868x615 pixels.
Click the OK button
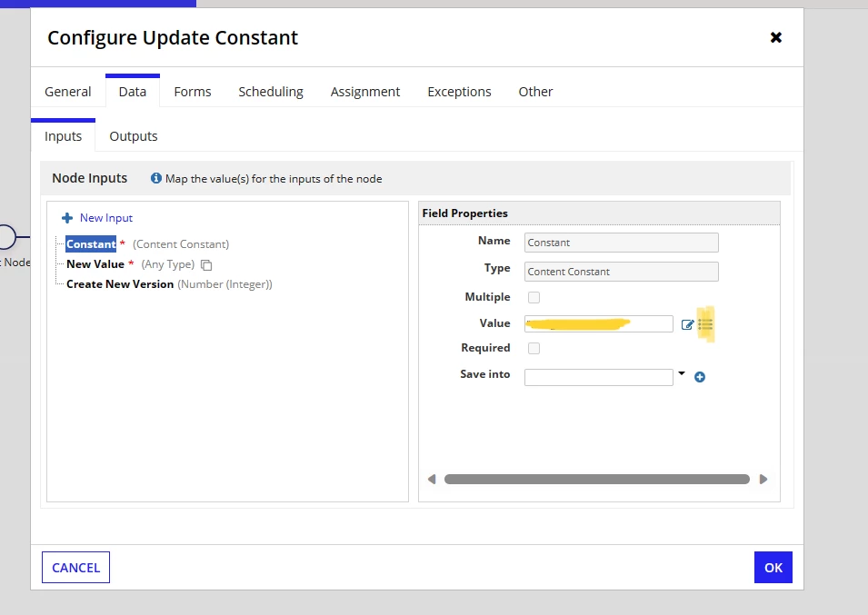tap(773, 568)
